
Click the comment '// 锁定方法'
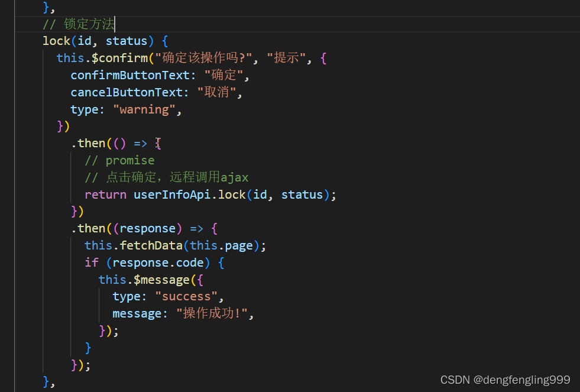(79, 24)
